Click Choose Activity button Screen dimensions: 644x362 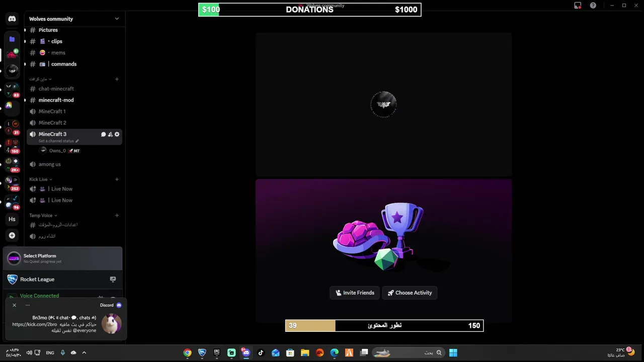tap(410, 293)
